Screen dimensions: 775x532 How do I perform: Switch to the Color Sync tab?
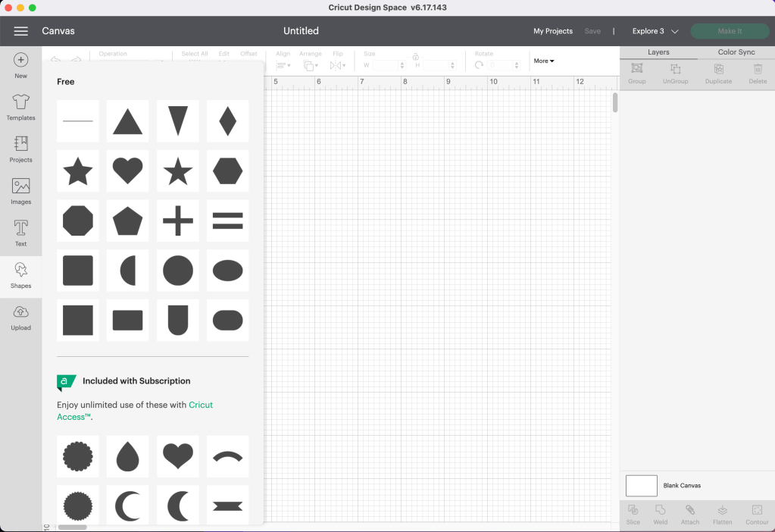(x=736, y=52)
